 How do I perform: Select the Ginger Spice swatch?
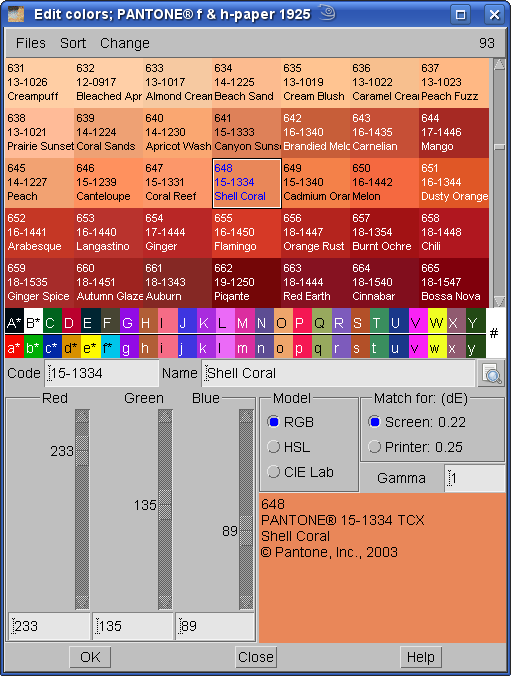coord(40,283)
